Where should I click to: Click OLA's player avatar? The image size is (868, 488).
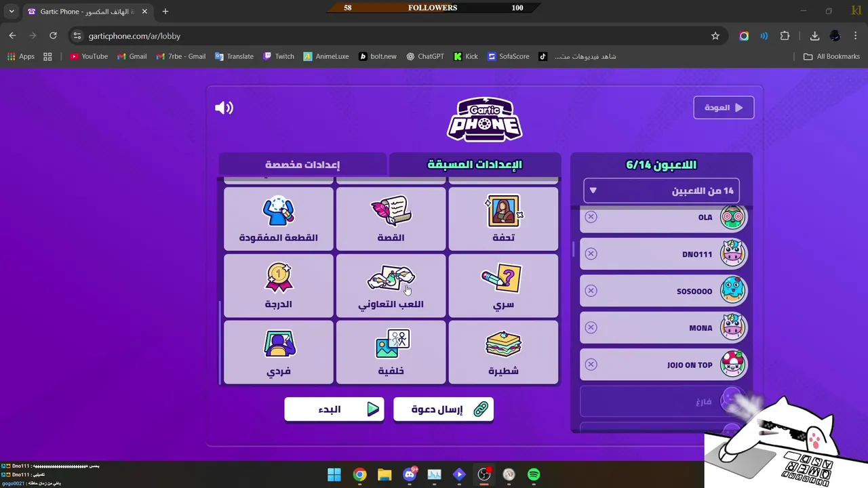click(732, 217)
